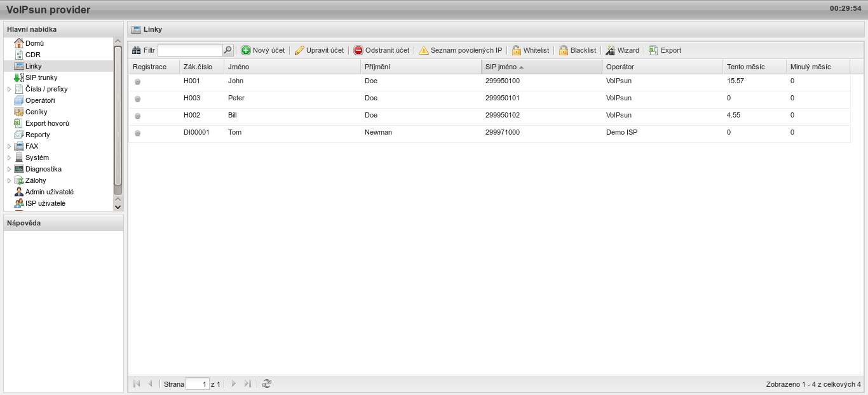
Task: Expand the Diagnostika tree node
Action: pos(9,169)
